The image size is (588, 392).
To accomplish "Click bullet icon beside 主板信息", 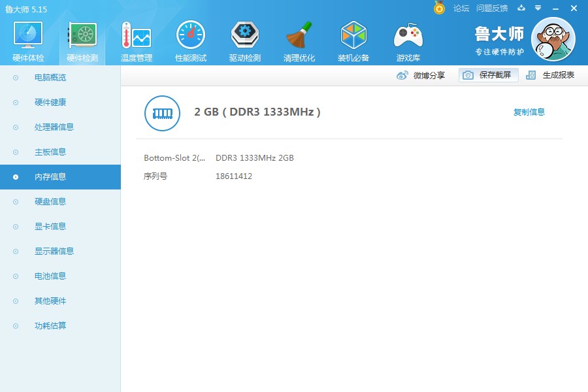I will coord(16,152).
